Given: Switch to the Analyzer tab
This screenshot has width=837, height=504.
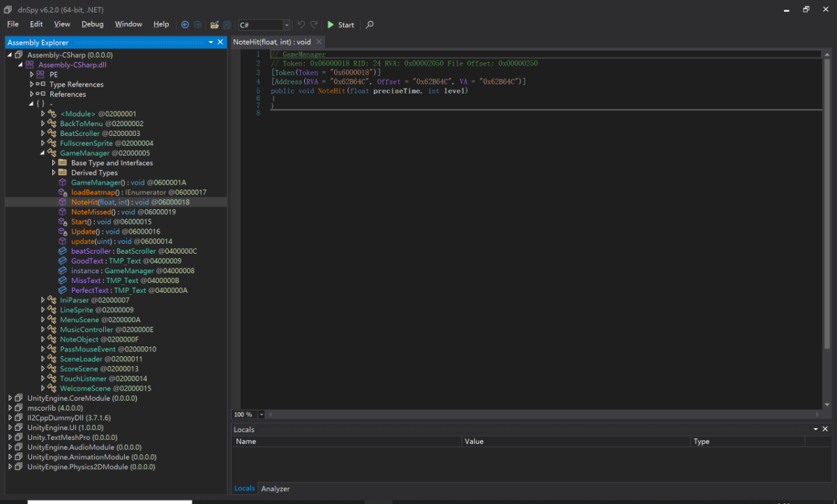Looking at the screenshot, I should click(275, 489).
